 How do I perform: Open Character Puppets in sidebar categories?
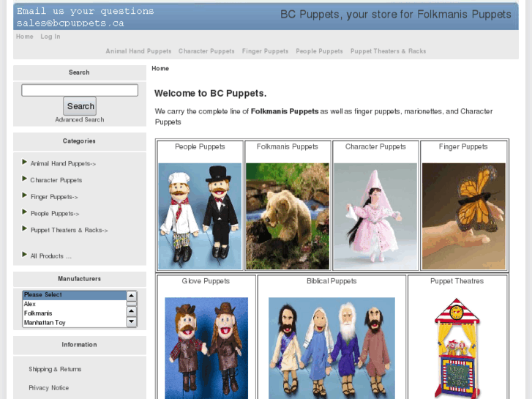[56, 180]
